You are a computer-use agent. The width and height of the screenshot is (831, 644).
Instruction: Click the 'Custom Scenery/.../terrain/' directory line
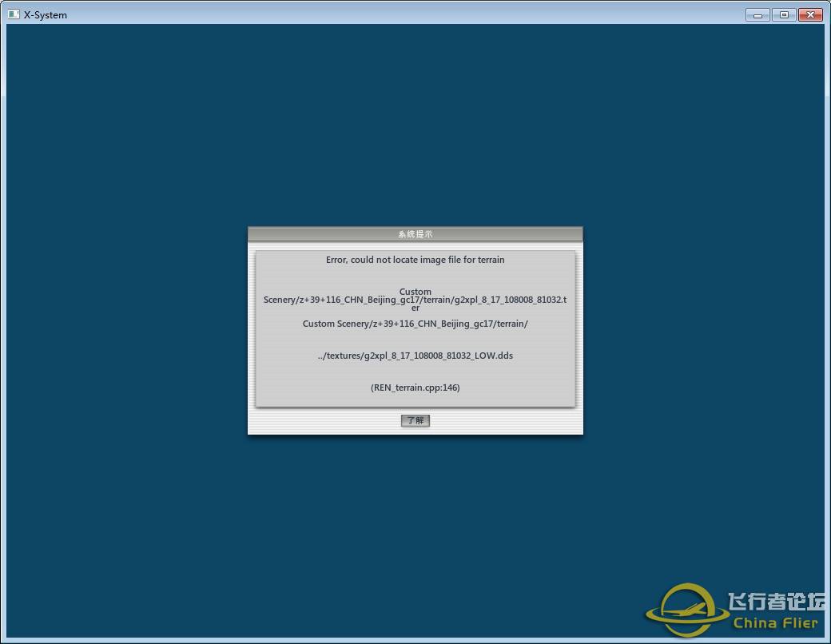point(415,324)
